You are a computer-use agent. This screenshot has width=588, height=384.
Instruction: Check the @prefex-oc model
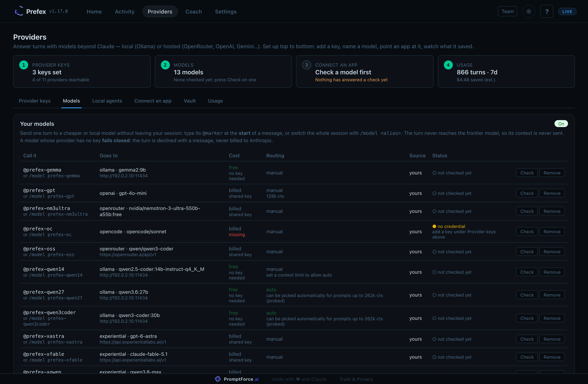coord(527,232)
